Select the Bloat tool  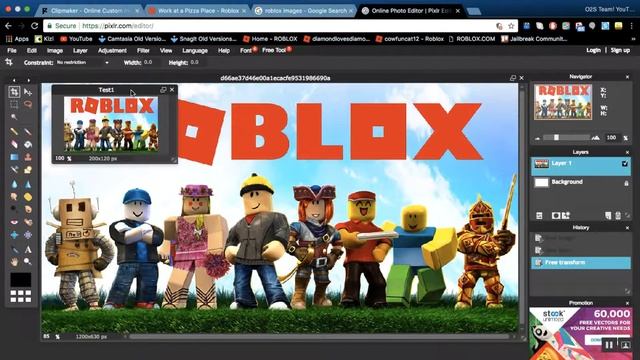pyautogui.click(x=14, y=235)
